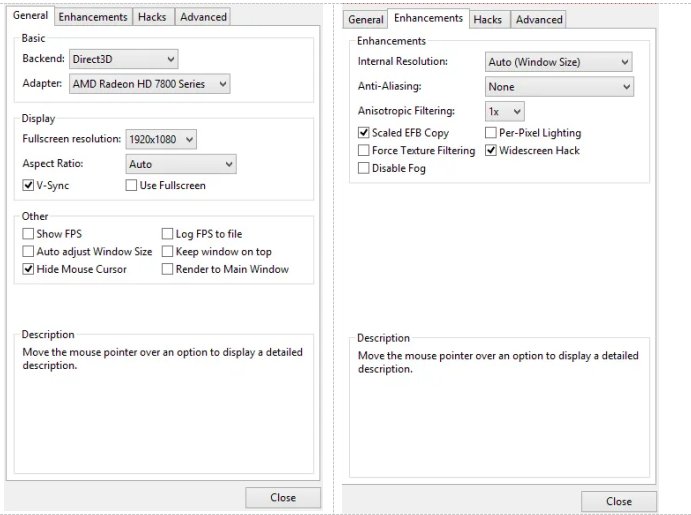Image resolution: width=691 pixels, height=515 pixels.
Task: Open the Backend Direct3D dropdown
Action: pyautogui.click(x=123, y=59)
